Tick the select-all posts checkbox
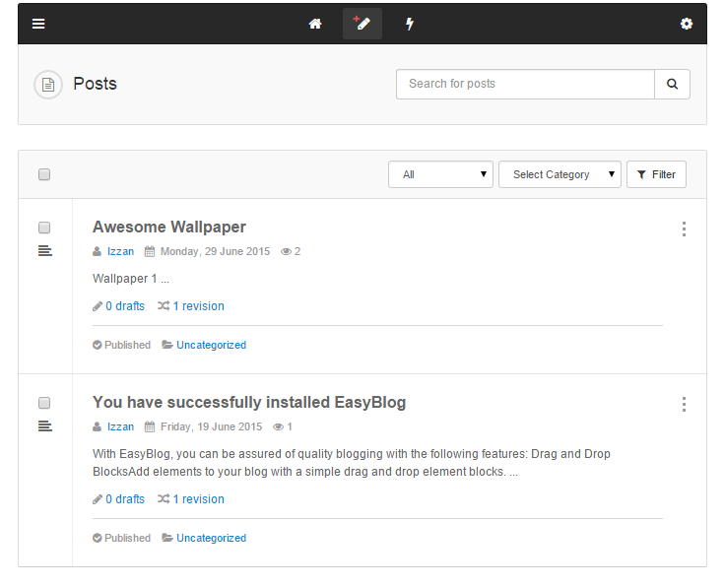 click(44, 174)
